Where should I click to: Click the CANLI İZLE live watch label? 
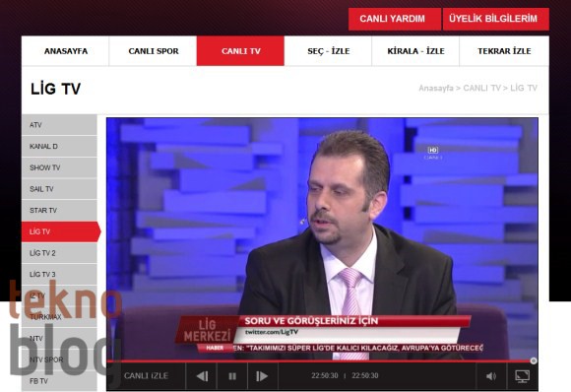pos(146,375)
